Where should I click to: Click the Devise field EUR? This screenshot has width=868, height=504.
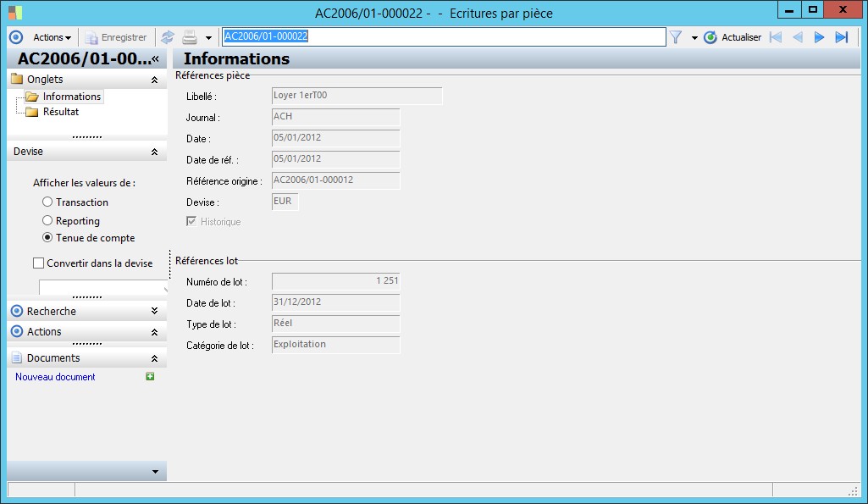[285, 202]
